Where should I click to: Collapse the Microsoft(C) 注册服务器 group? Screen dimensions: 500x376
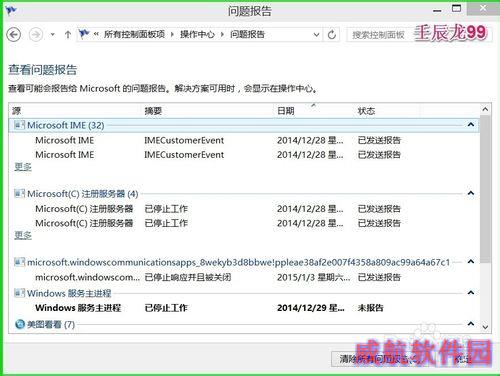[x=471, y=193]
